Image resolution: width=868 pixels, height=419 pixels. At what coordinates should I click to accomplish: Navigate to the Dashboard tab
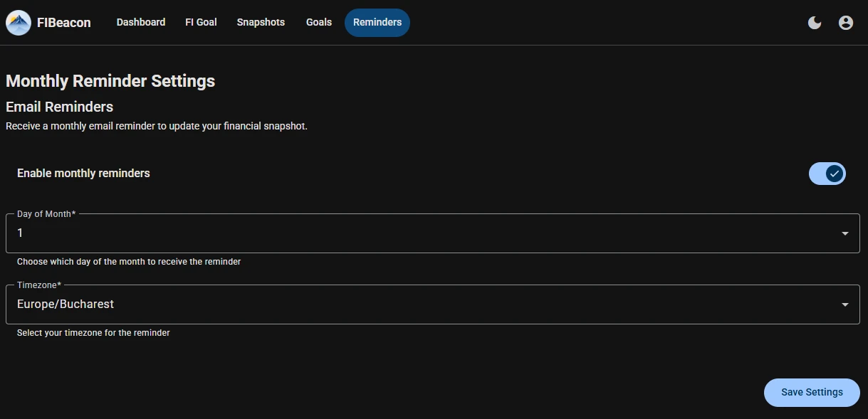coord(140,22)
